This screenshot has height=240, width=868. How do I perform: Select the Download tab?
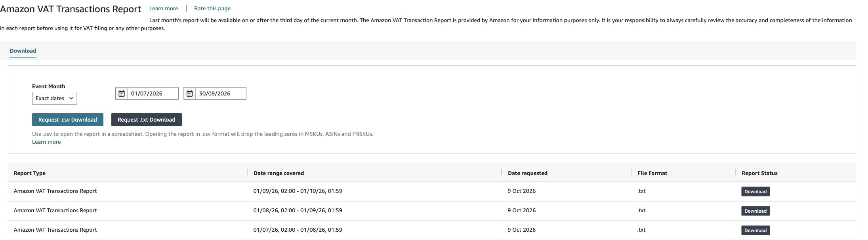pos(23,51)
